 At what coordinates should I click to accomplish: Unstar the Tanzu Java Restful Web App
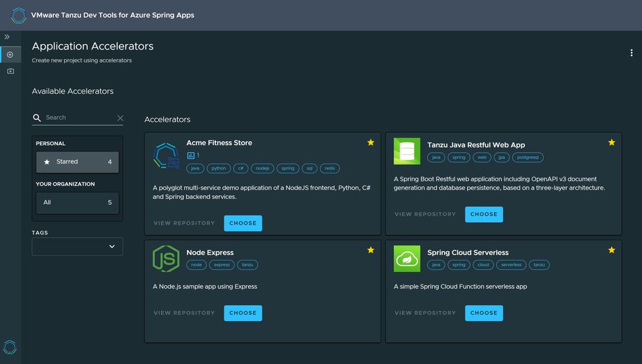tap(611, 143)
